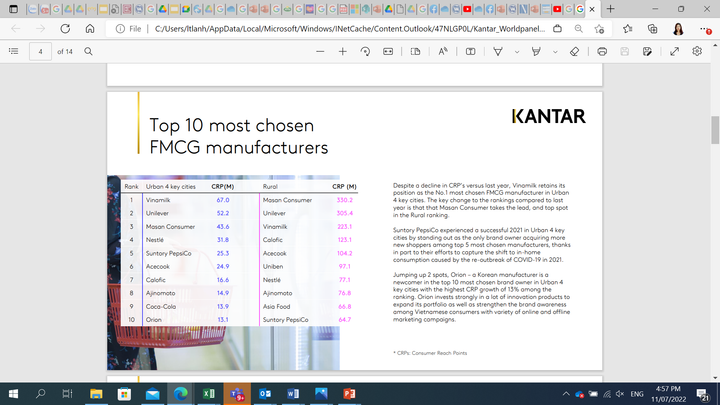Click the fit to page icon
Screen dimensions: 720x405
390,51
